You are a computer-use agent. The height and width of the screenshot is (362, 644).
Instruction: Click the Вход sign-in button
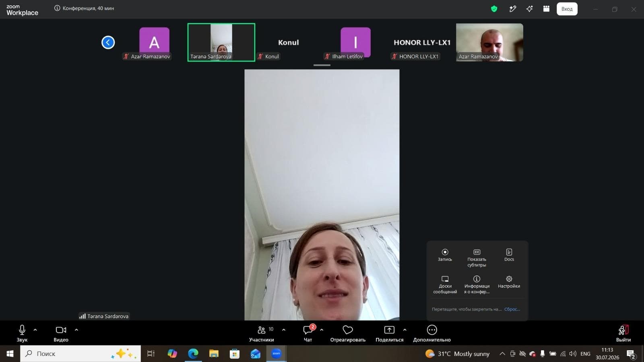(x=567, y=9)
